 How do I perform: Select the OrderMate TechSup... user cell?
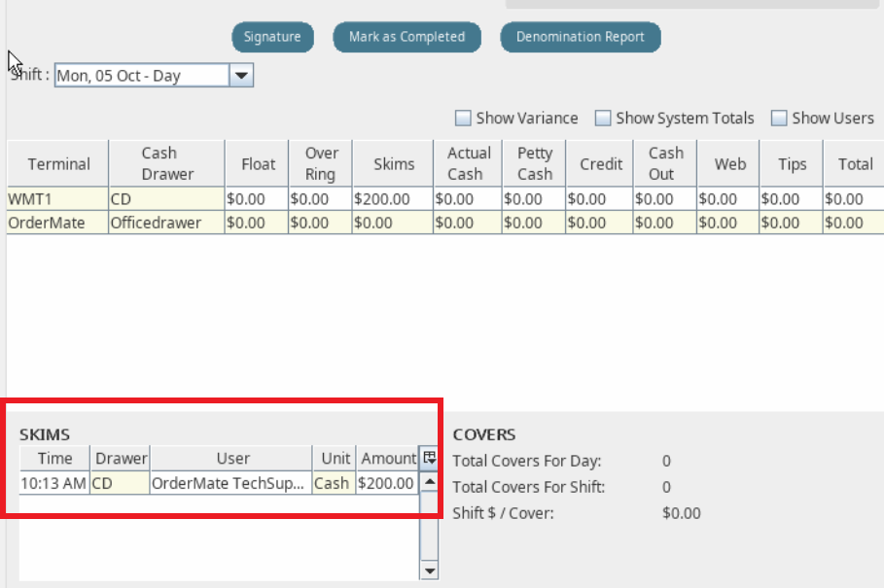[x=231, y=483]
